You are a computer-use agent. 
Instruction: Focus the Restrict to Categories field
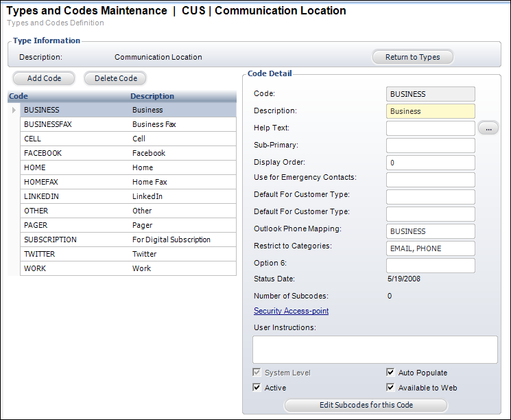[x=430, y=248]
